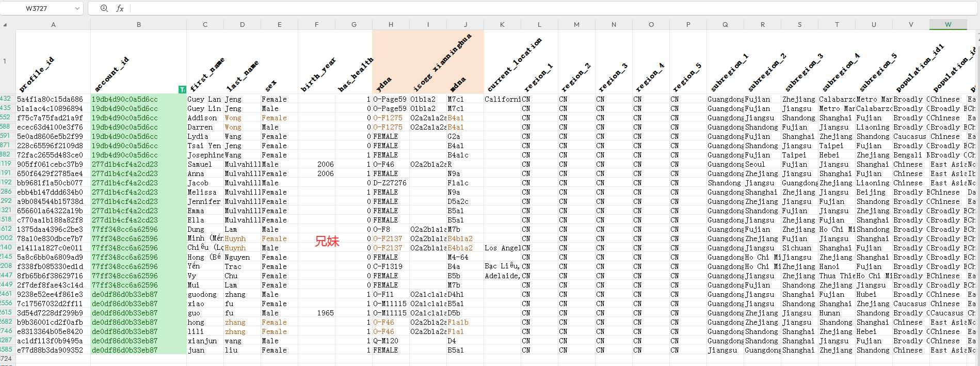The width and height of the screenshot is (980, 366).
Task: Select the cell containing Samuel
Action: tap(205, 164)
